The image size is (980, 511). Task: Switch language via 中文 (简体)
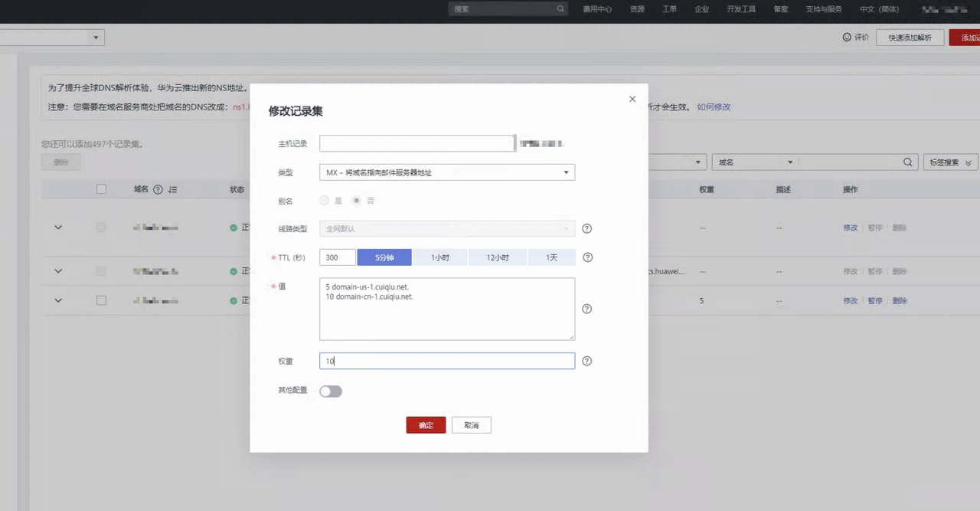[879, 9]
